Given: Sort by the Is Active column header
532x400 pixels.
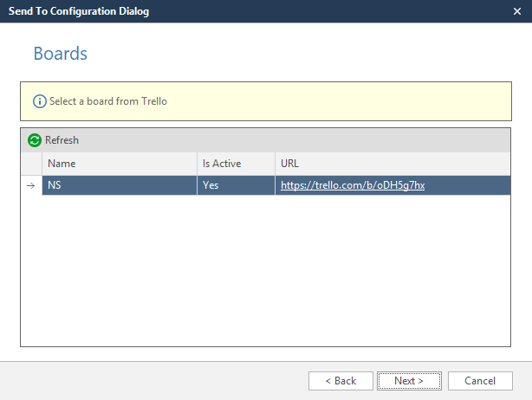Looking at the screenshot, I should coord(236,163).
